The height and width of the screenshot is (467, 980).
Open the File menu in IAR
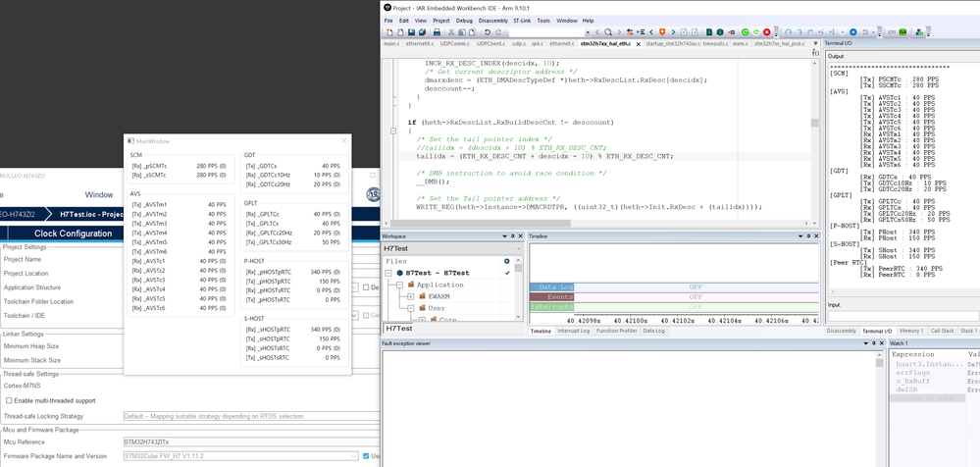pyautogui.click(x=388, y=21)
